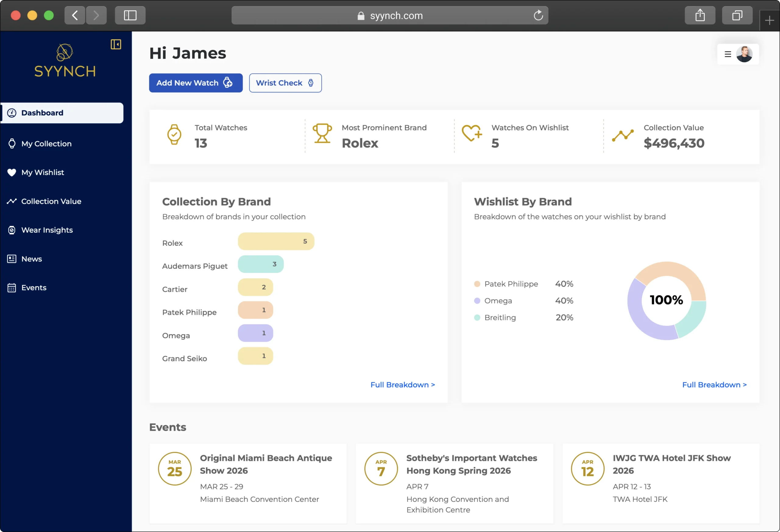Click the Omega bar in collection
The width and height of the screenshot is (780, 532).
[255, 333]
